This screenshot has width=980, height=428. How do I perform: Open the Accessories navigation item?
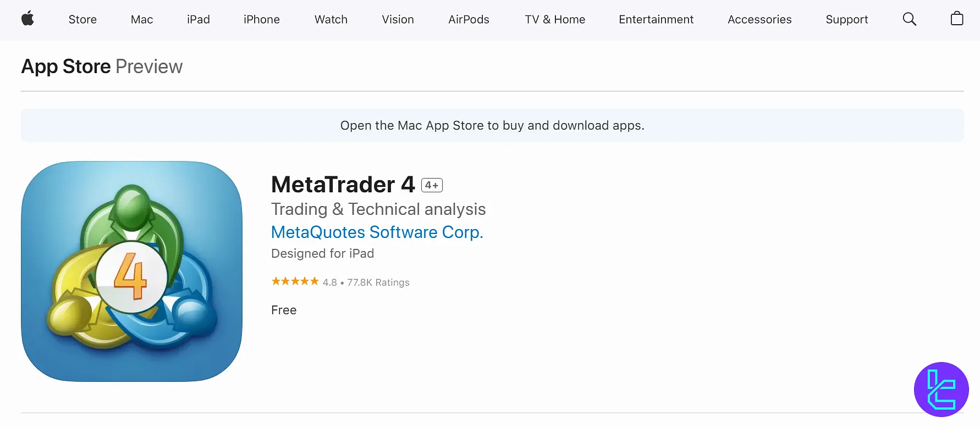point(759,19)
